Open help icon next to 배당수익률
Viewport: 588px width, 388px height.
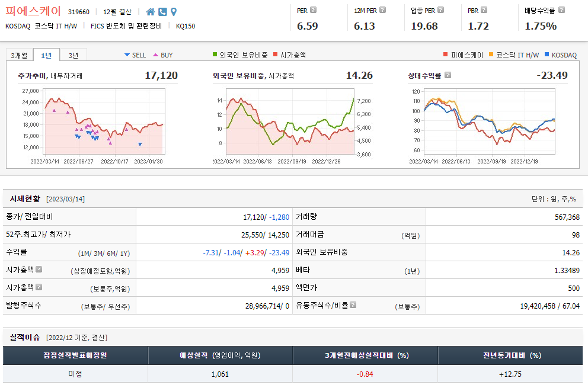[561, 10]
